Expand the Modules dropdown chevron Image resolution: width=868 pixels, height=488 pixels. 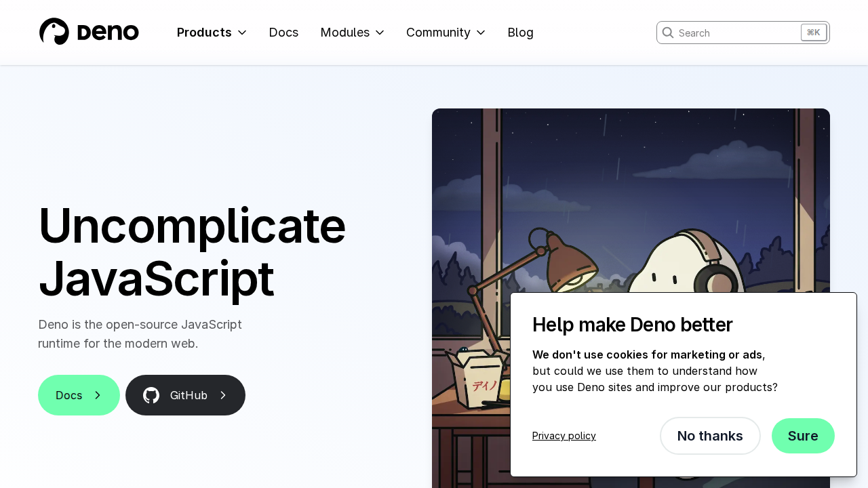(380, 33)
